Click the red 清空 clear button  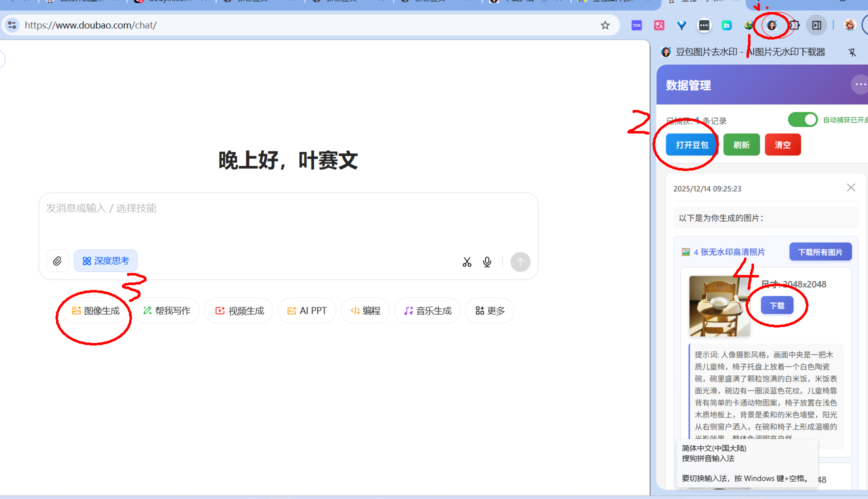(782, 145)
